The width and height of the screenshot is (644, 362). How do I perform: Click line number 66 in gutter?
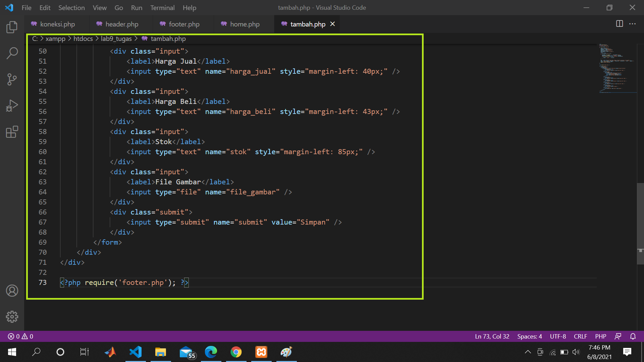[x=43, y=212]
